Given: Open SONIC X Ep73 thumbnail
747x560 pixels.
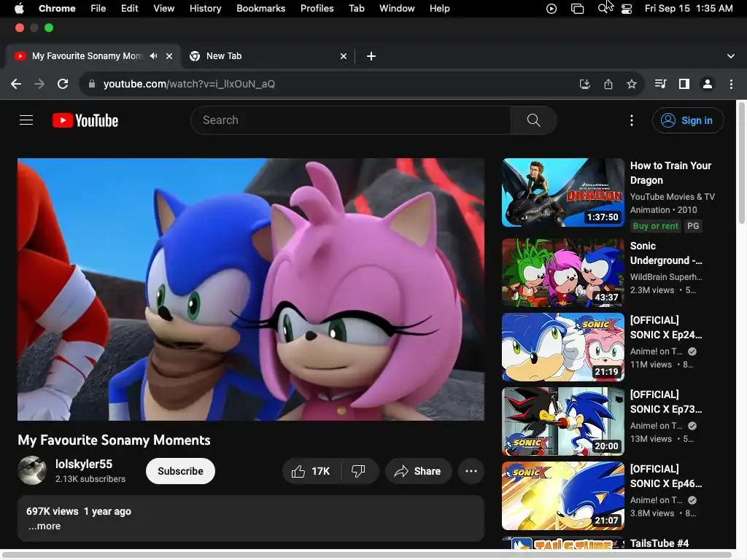Looking at the screenshot, I should tap(563, 421).
